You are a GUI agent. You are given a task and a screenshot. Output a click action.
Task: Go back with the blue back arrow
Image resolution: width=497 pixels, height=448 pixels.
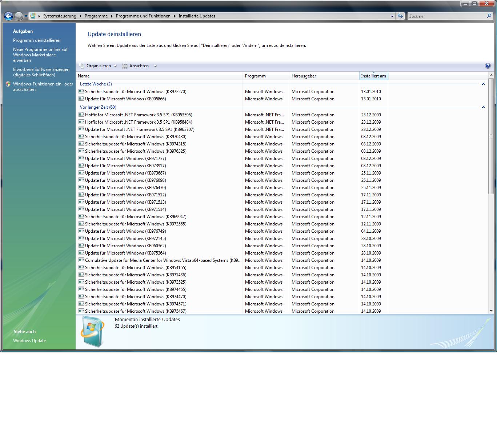pyautogui.click(x=8, y=16)
